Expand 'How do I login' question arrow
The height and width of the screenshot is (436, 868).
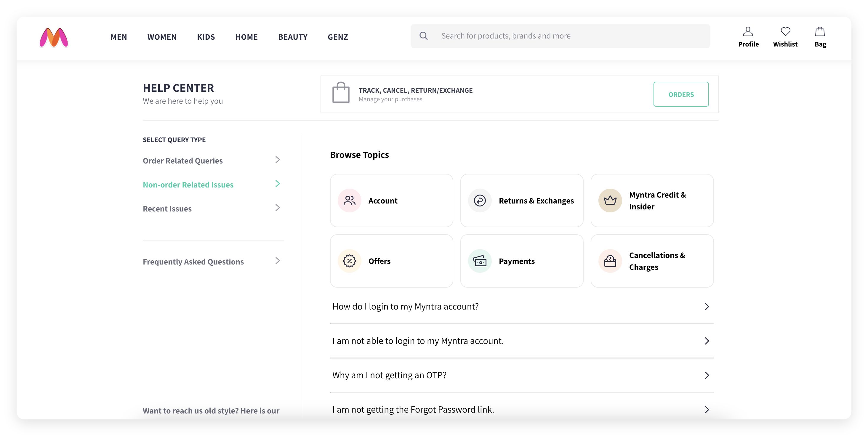tap(707, 306)
